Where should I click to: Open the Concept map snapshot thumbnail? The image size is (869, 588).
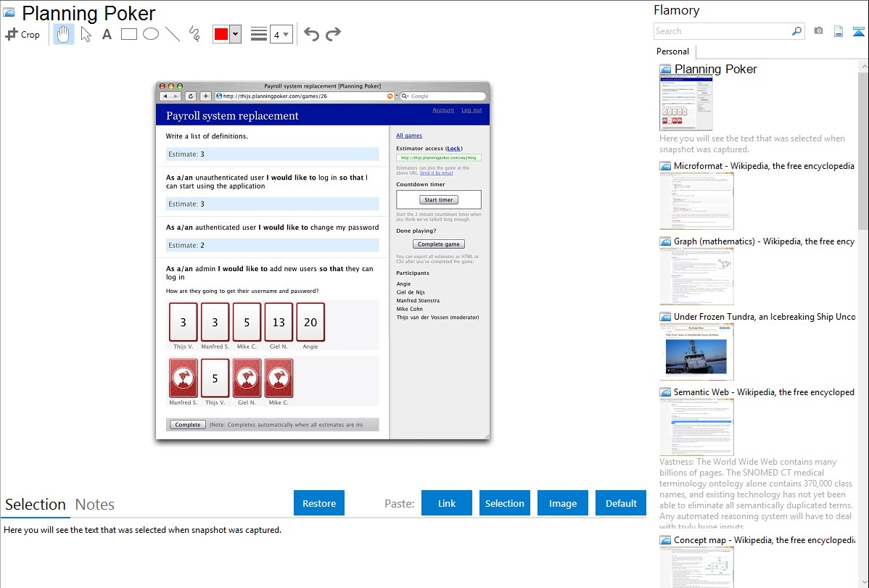pos(696,567)
